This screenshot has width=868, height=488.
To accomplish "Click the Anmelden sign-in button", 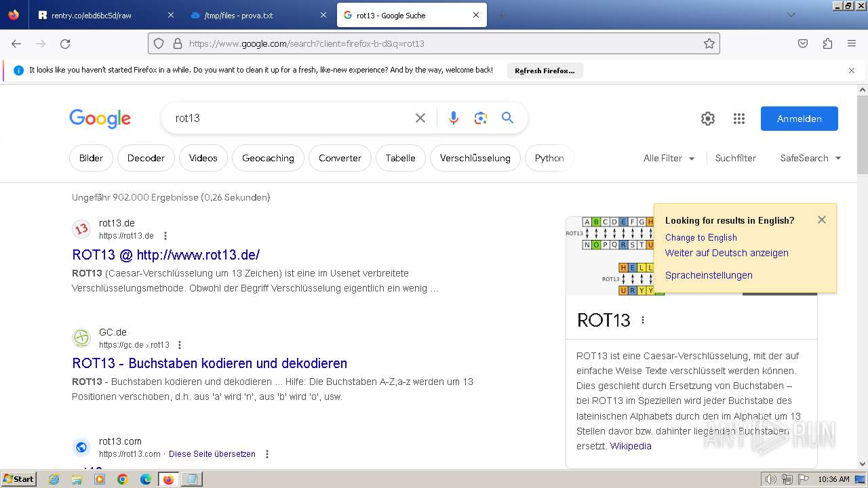I will [x=800, y=119].
